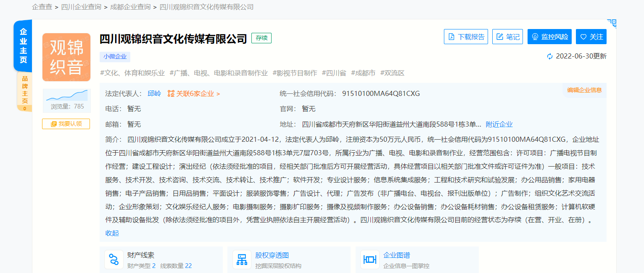Open the QR code icon at top right
Image resolution: width=644 pixels, height=273 pixels.
click(612, 23)
